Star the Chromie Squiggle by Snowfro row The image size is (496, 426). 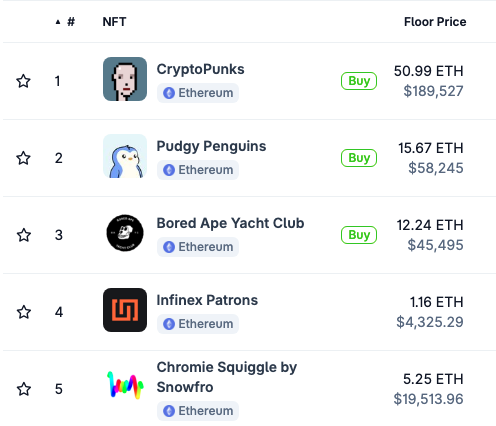coord(24,389)
